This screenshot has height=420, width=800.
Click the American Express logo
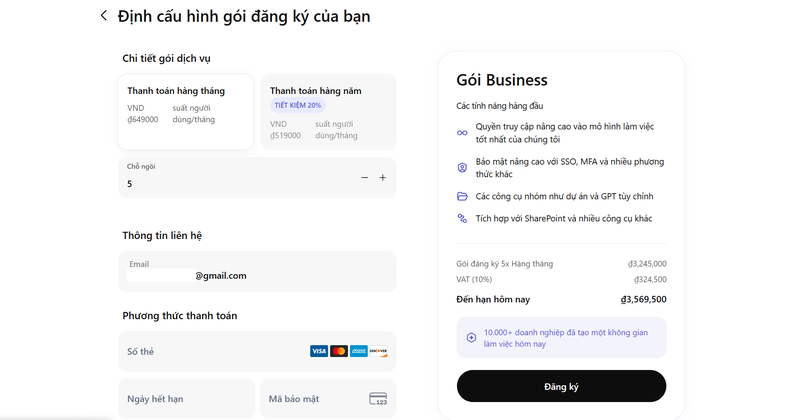[x=359, y=351]
